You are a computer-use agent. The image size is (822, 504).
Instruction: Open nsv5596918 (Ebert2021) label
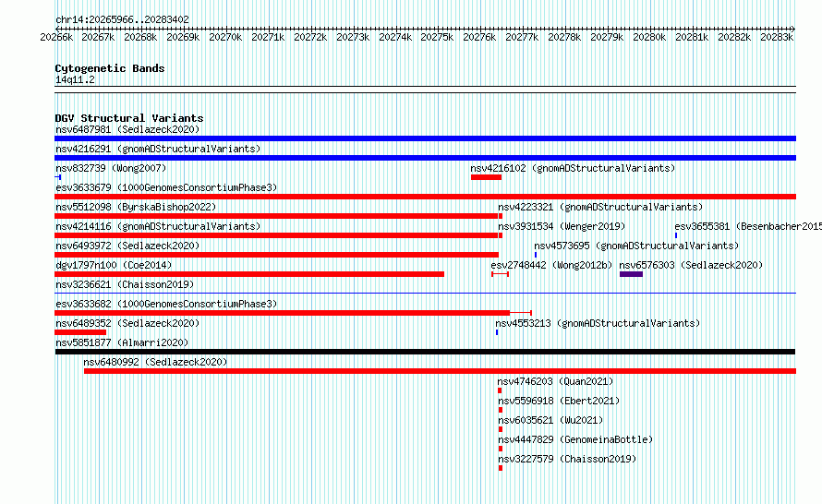559,401
